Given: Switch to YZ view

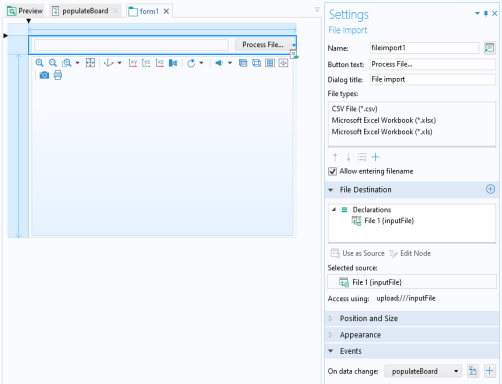Looking at the screenshot, I should (x=146, y=63).
